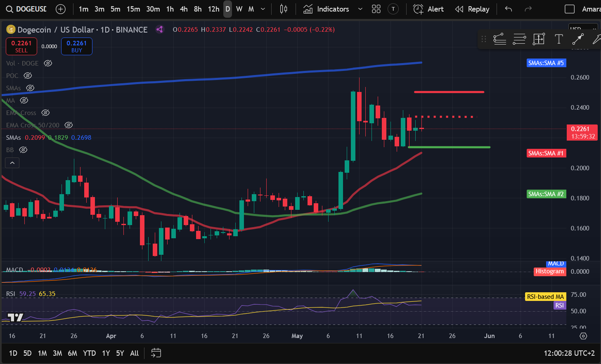The image size is (601, 364).
Task: Click the plus icon to compare symbols
Action: (61, 9)
